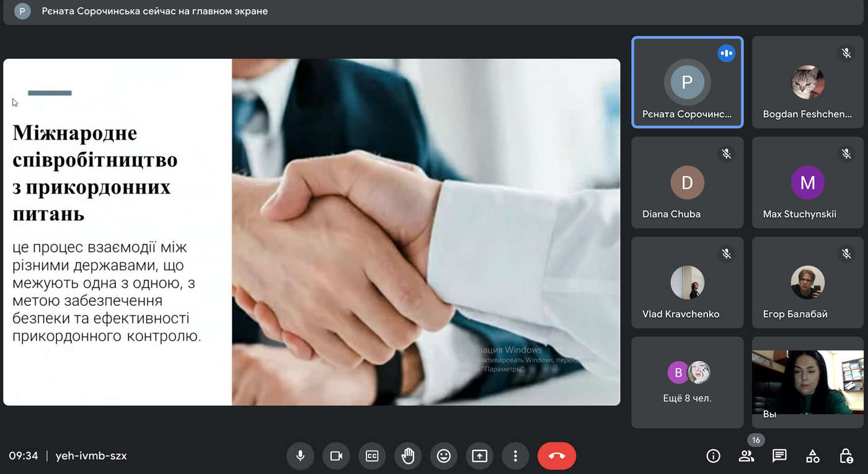The height and width of the screenshot is (474, 868).
Task: Click the shared presentation slide
Action: point(311,232)
